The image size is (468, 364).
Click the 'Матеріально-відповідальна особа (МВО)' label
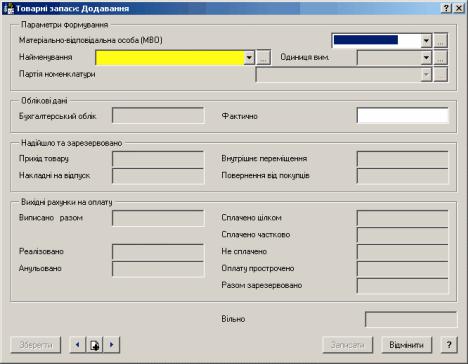(x=91, y=40)
